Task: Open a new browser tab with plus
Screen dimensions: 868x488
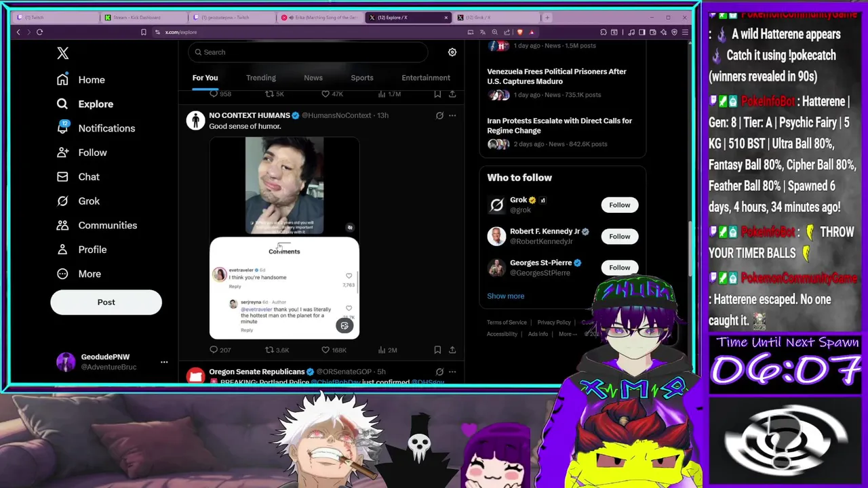Action: point(547,18)
